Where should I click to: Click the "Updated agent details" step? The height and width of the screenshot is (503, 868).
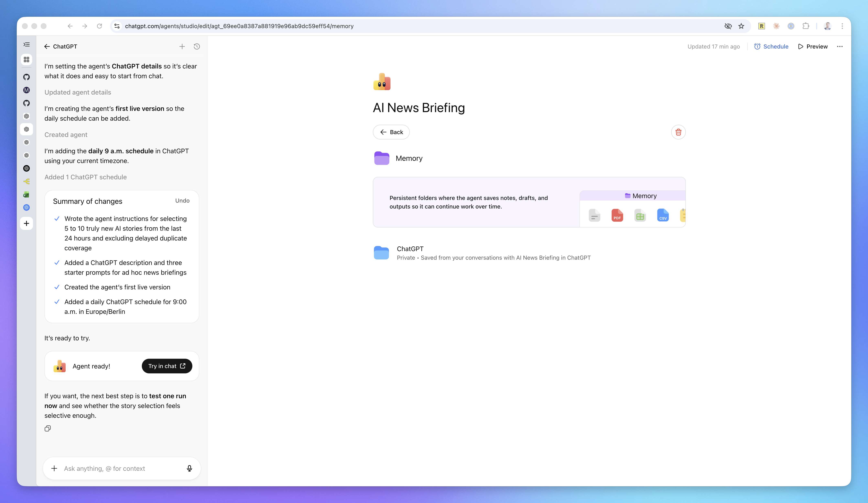point(77,92)
